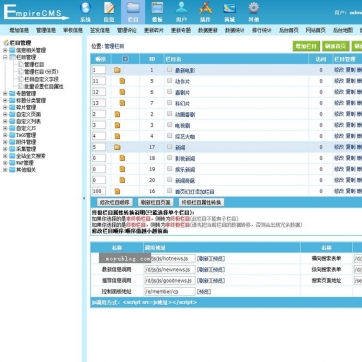Click the page icon in row ID 19
The height and width of the screenshot is (362, 362).
click(x=122, y=169)
